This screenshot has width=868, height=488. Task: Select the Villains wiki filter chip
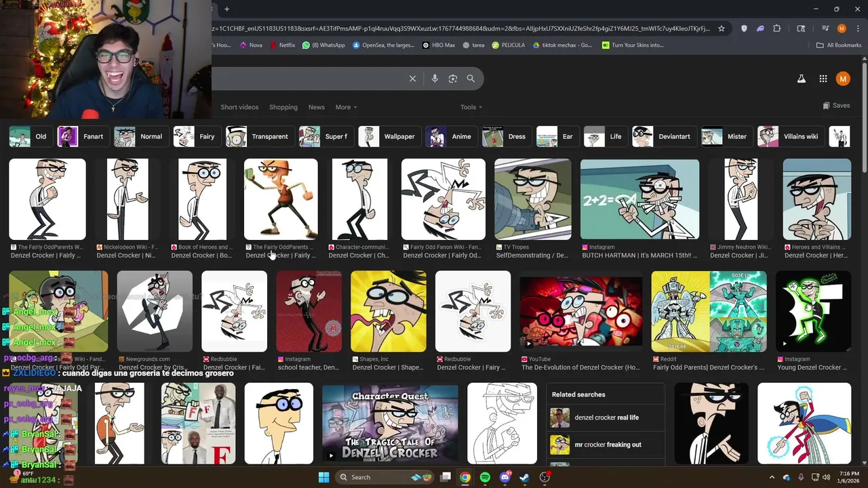coord(790,136)
